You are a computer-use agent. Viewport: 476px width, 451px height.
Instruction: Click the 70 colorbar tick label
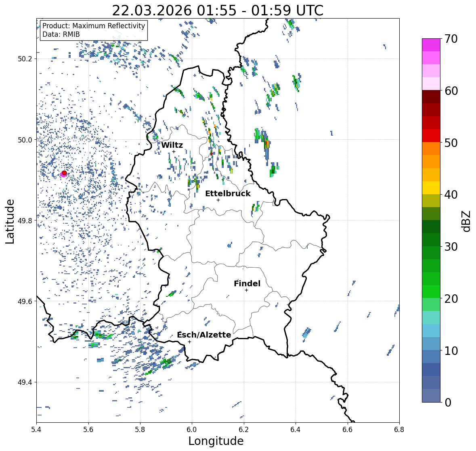(x=451, y=39)
